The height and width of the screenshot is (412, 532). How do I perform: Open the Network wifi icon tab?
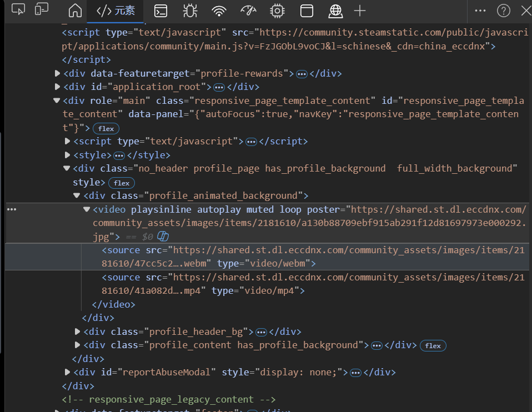click(x=219, y=11)
